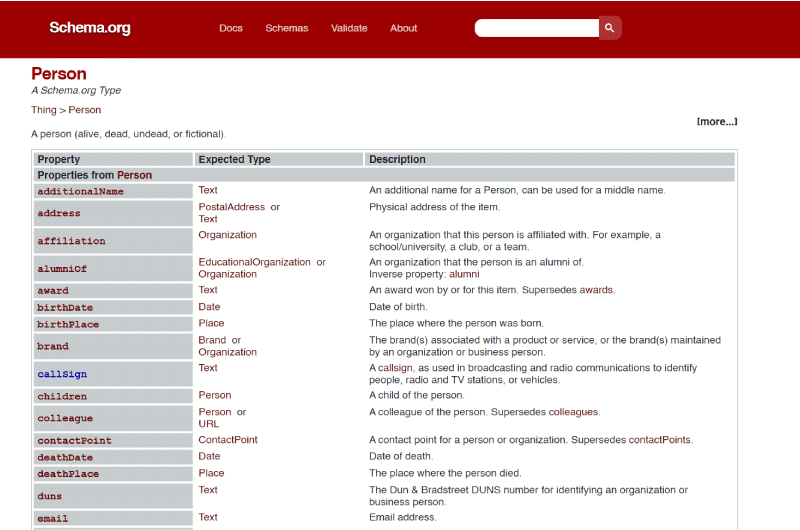
Task: Open the birthPlace property link
Action: coord(68,324)
